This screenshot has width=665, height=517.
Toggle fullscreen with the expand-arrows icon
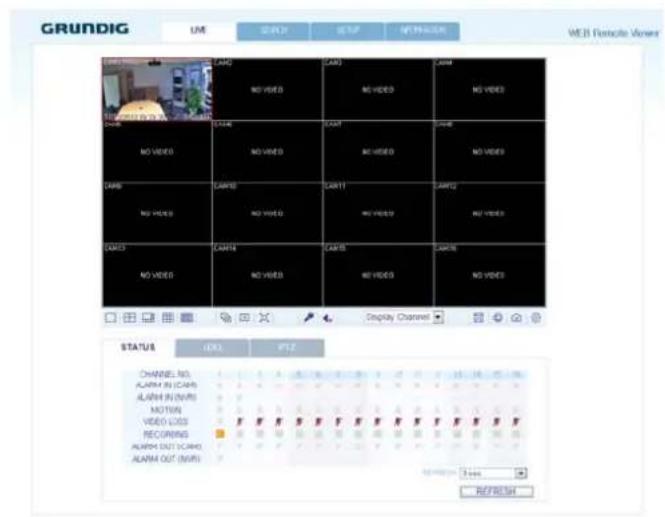coord(264,318)
